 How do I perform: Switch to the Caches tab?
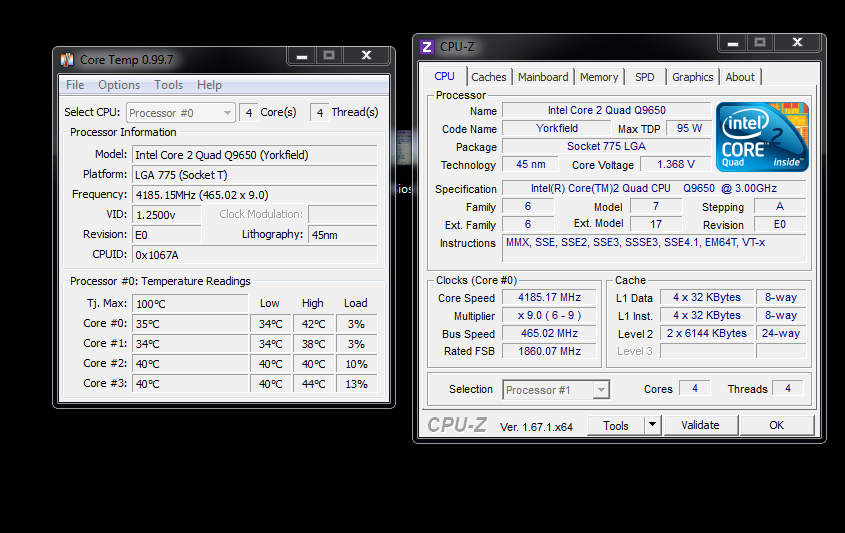point(489,77)
